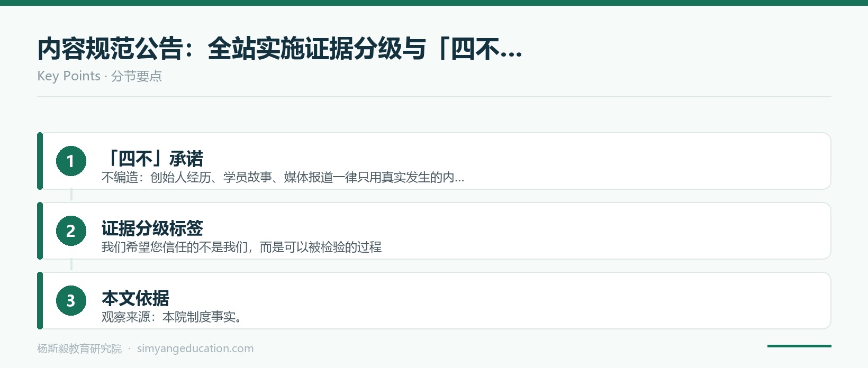
Task: Click the number 1 circle badge
Action: (71, 161)
